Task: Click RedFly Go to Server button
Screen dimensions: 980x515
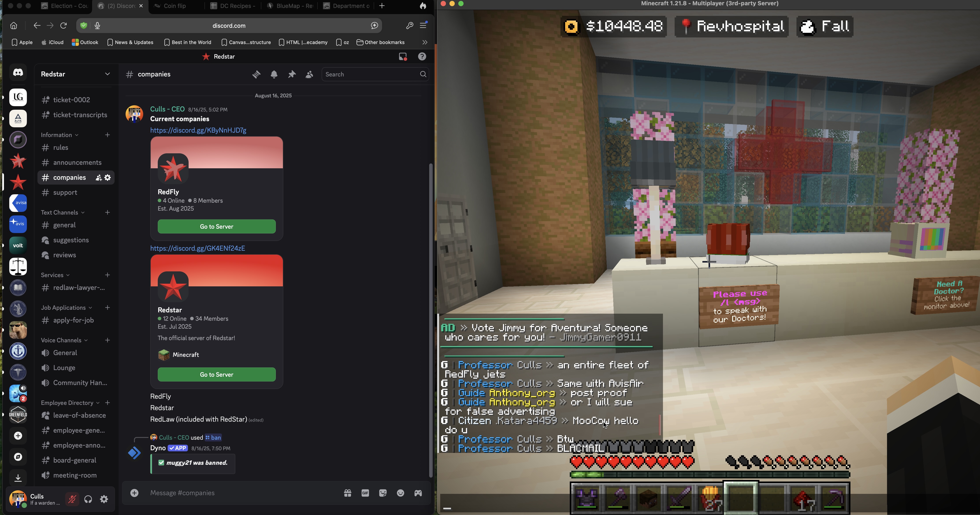Action: click(x=216, y=227)
